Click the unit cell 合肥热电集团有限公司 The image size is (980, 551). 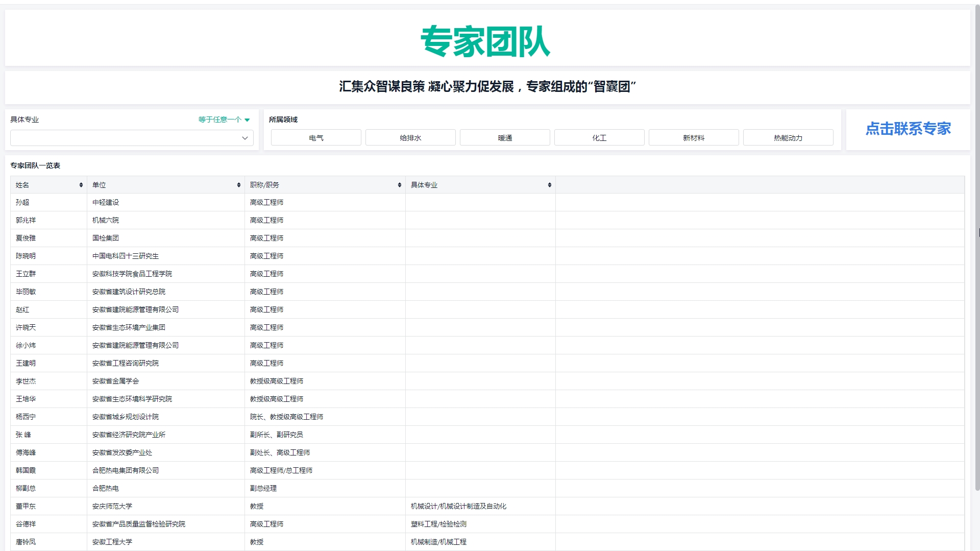point(166,470)
